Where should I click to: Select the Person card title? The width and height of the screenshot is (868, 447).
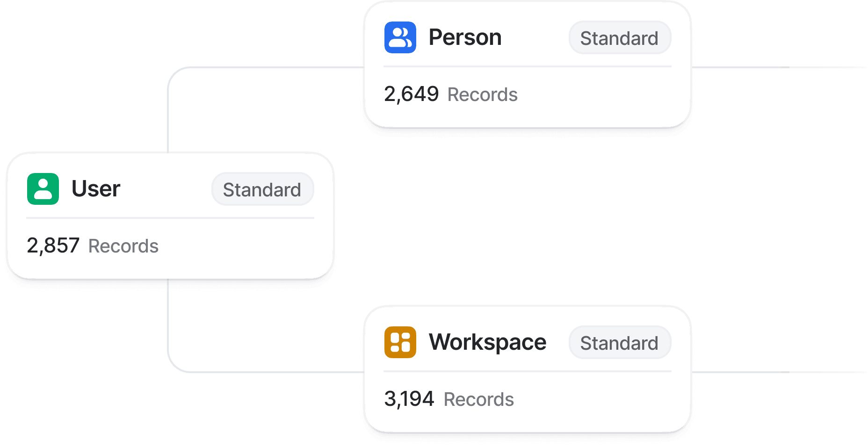465,37
